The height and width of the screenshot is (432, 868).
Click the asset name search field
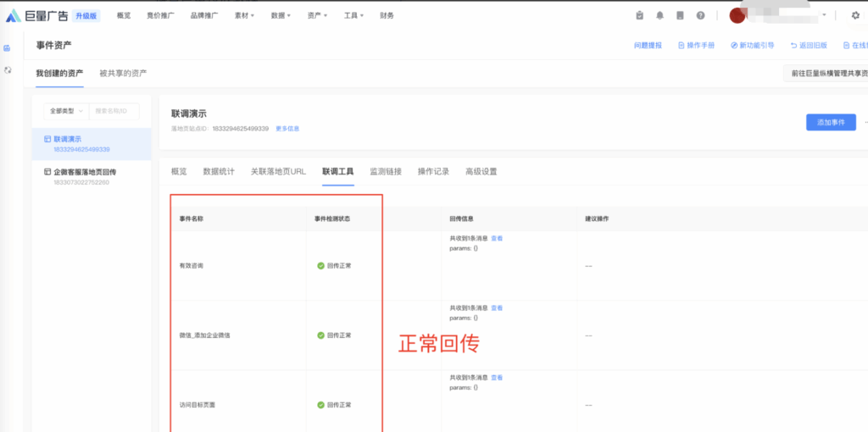(x=114, y=111)
